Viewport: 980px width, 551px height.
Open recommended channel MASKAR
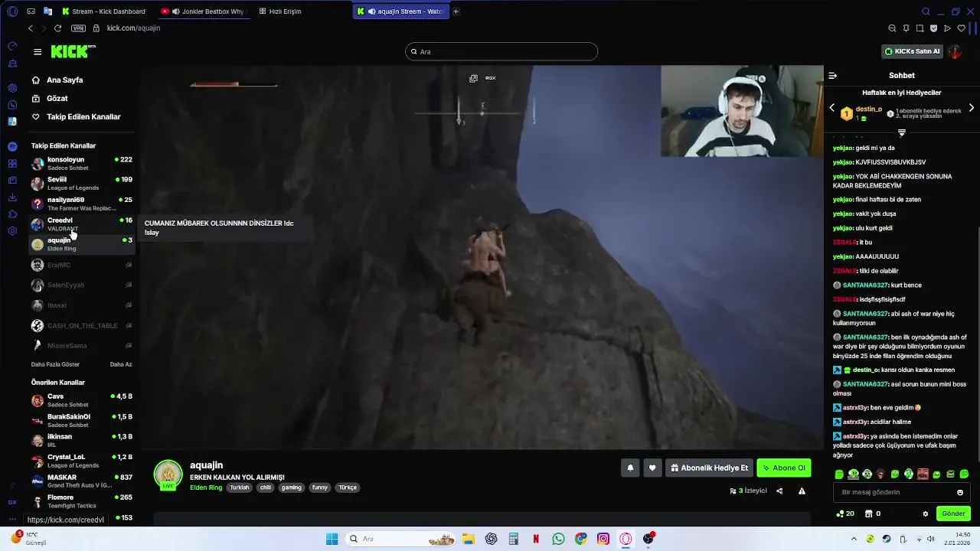pos(82,481)
